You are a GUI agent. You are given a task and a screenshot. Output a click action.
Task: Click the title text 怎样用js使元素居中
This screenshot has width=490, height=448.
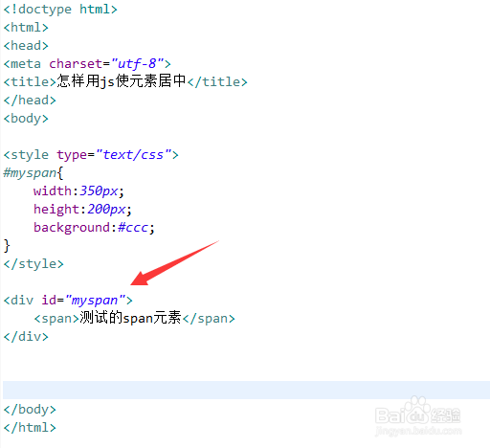click(122, 81)
